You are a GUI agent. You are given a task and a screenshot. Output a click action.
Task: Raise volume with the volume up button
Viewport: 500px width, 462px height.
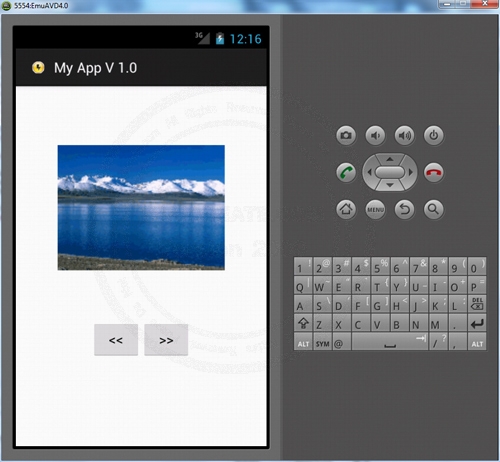tap(404, 135)
